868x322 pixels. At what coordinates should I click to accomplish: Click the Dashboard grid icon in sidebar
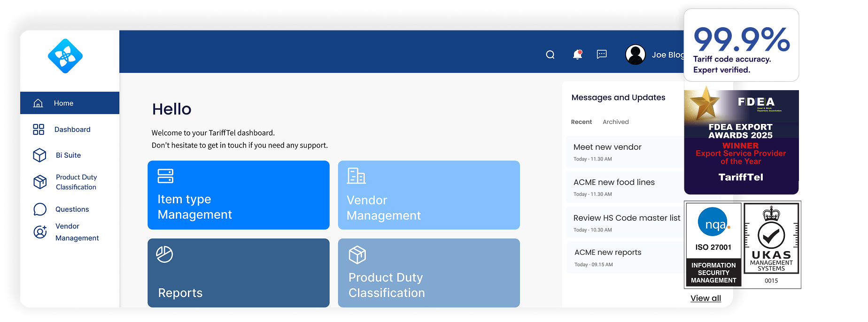point(39,130)
